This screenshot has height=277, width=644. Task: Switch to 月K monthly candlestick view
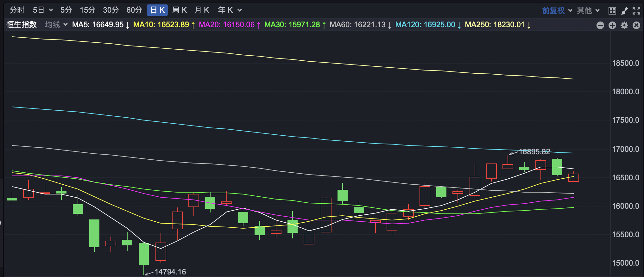(x=202, y=10)
